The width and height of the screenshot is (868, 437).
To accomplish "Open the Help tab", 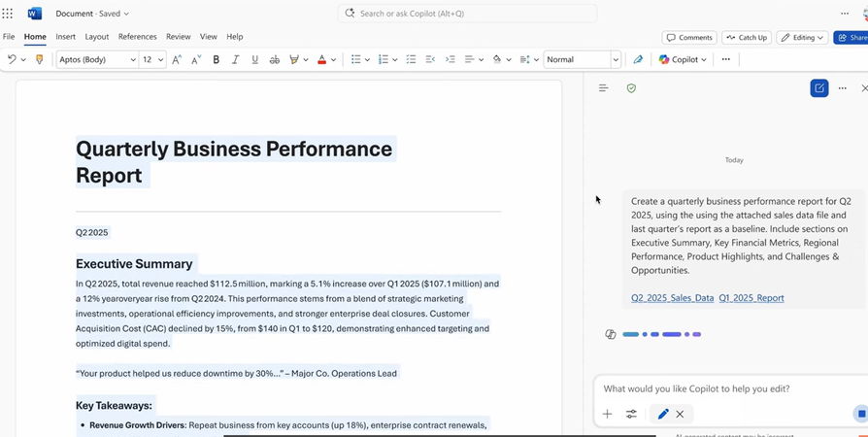I will pyautogui.click(x=235, y=37).
